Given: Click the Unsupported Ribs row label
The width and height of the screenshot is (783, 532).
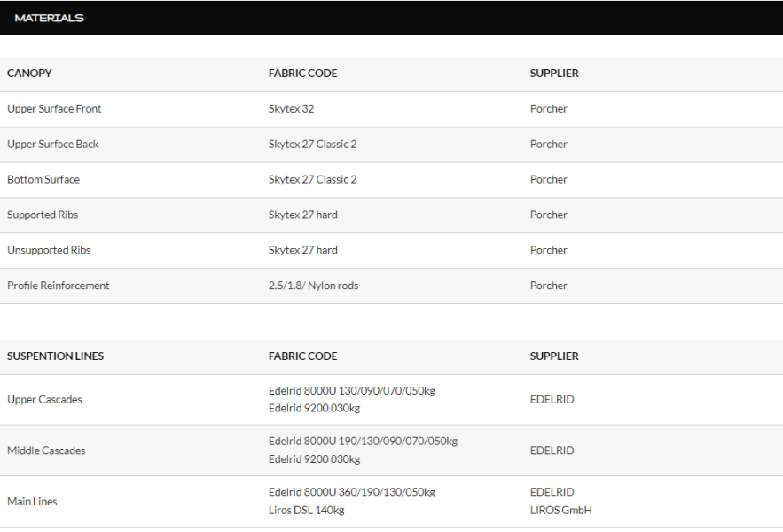Looking at the screenshot, I should (x=49, y=250).
